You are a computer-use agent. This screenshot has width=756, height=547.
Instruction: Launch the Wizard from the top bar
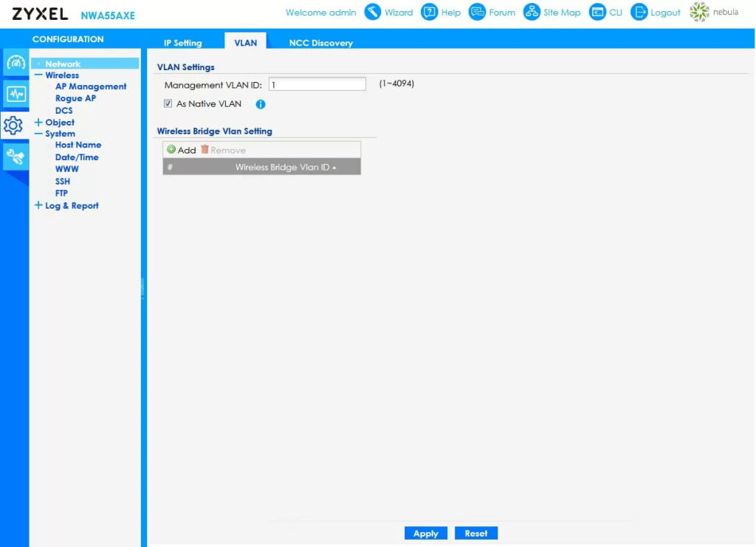point(373,12)
